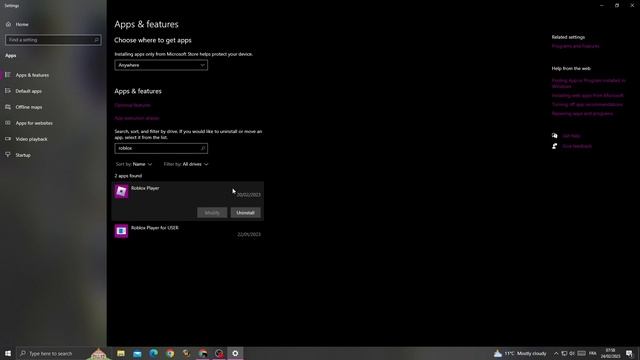Open Apps for websites settings
Image resolution: width=640 pixels, height=360 pixels.
click(34, 123)
